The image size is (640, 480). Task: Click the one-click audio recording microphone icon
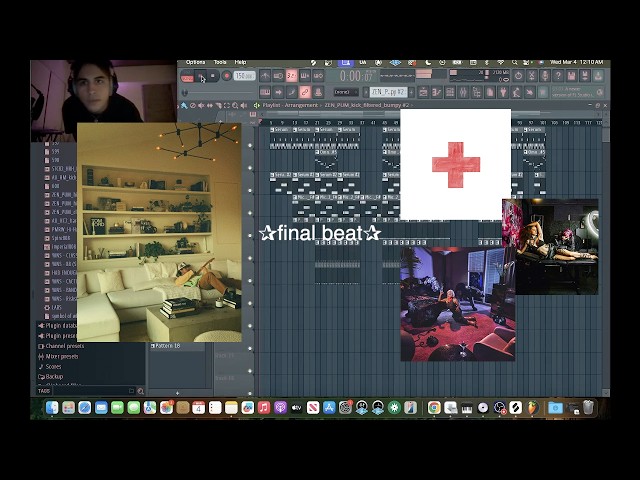coord(545,76)
